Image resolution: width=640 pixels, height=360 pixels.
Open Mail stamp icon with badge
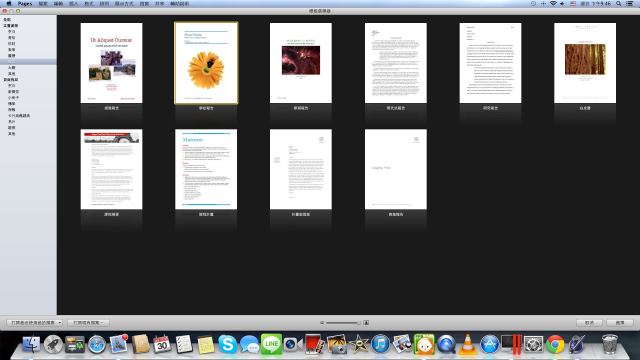pyautogui.click(x=118, y=344)
